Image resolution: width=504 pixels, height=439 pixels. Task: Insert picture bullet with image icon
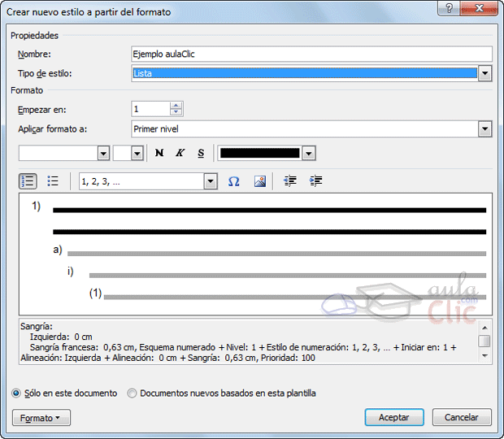point(260,181)
